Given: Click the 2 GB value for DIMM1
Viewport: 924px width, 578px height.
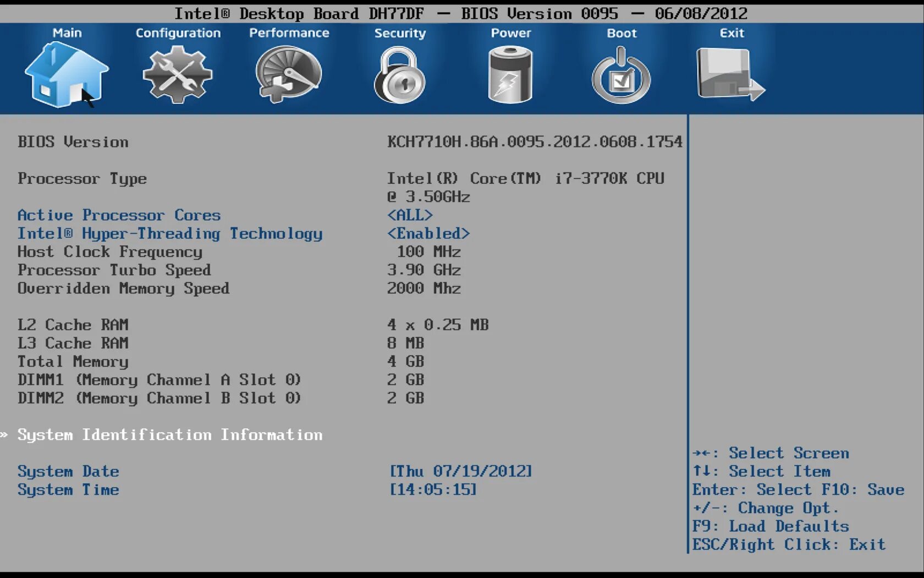Looking at the screenshot, I should 406,380.
